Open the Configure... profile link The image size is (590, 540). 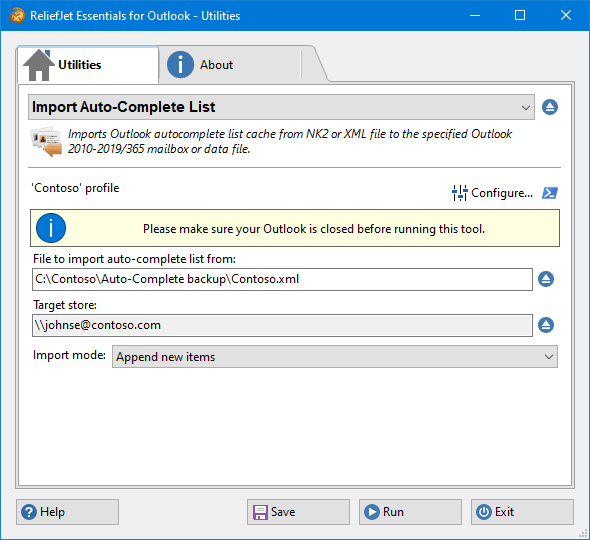[x=502, y=193]
